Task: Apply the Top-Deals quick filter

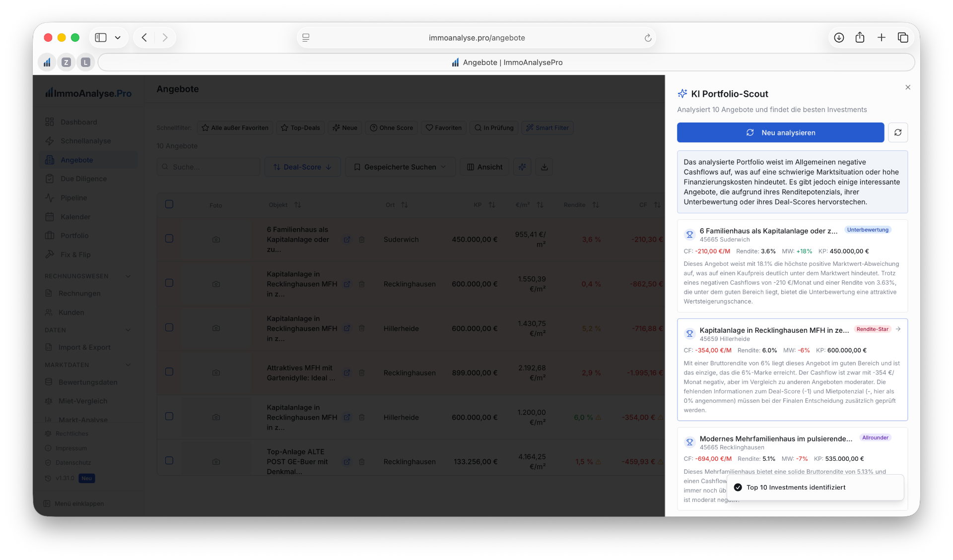Action: pos(300,128)
